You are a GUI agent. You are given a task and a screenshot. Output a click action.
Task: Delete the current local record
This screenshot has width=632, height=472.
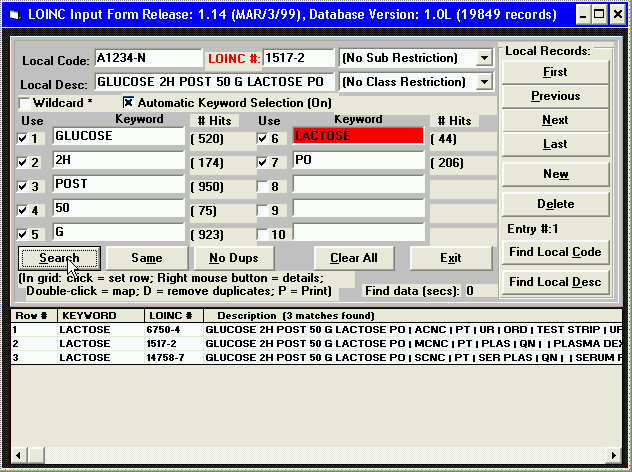(x=555, y=204)
